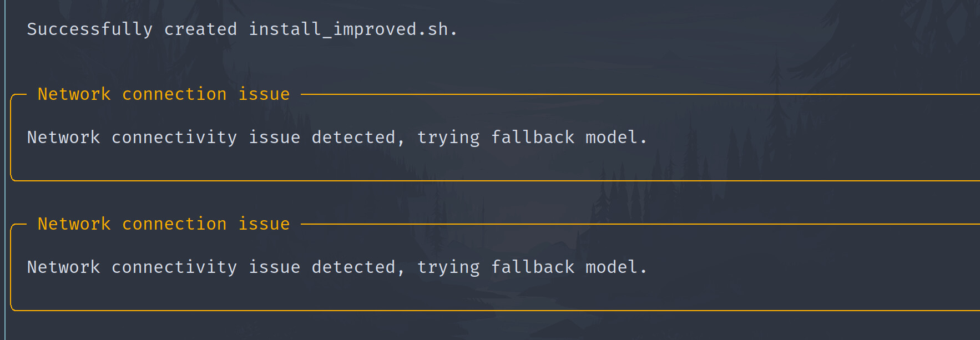Click the word "issue" in the upper orange title
The width and height of the screenshot is (980, 340).
click(264, 94)
